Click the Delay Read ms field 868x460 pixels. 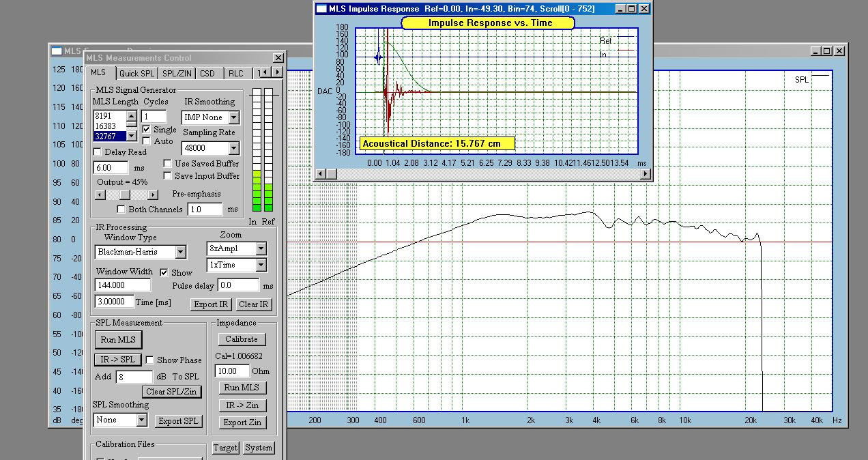(x=111, y=167)
